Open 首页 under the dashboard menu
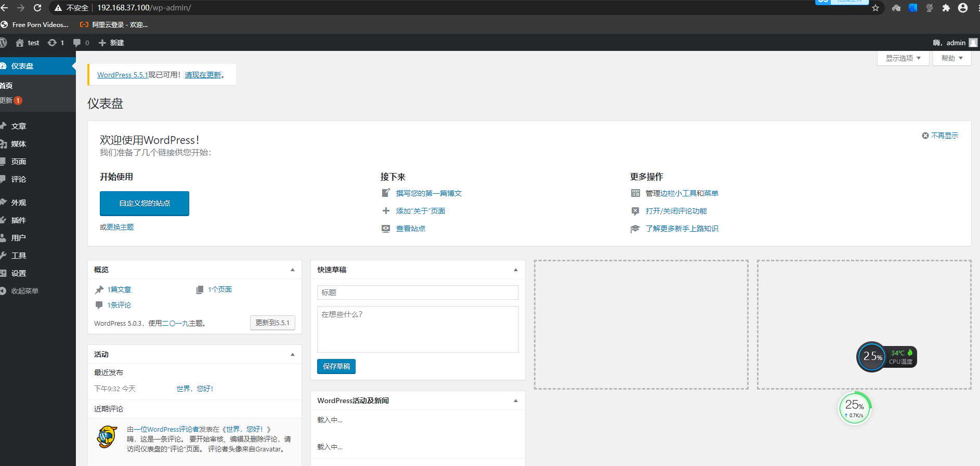980x466 pixels. coord(6,86)
